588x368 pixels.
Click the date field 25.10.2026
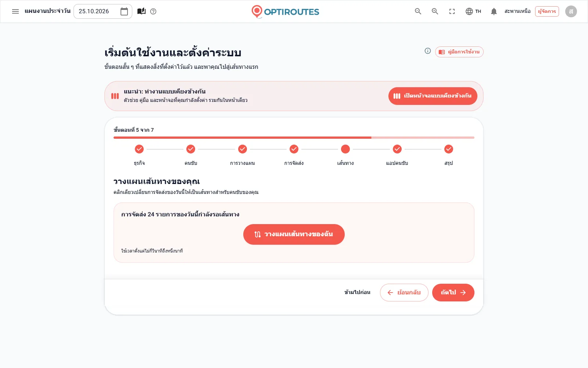pyautogui.click(x=103, y=11)
